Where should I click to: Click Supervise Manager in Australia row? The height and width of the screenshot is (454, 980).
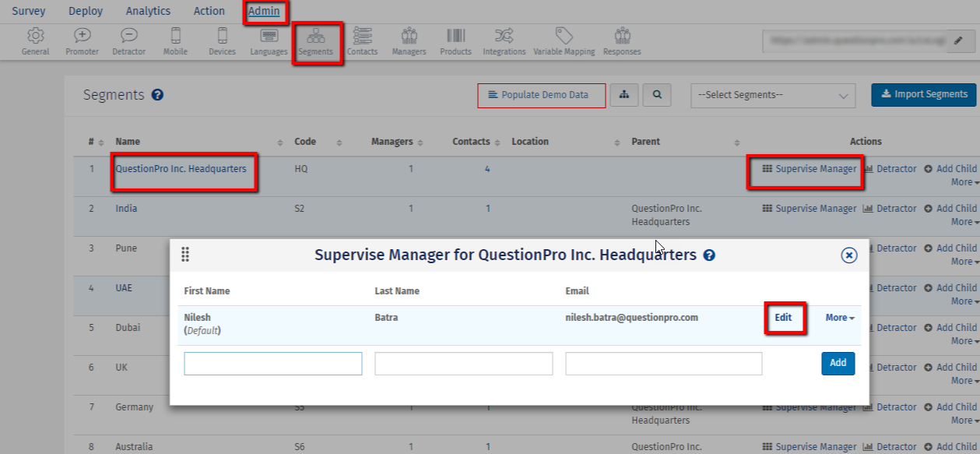[x=810, y=447]
